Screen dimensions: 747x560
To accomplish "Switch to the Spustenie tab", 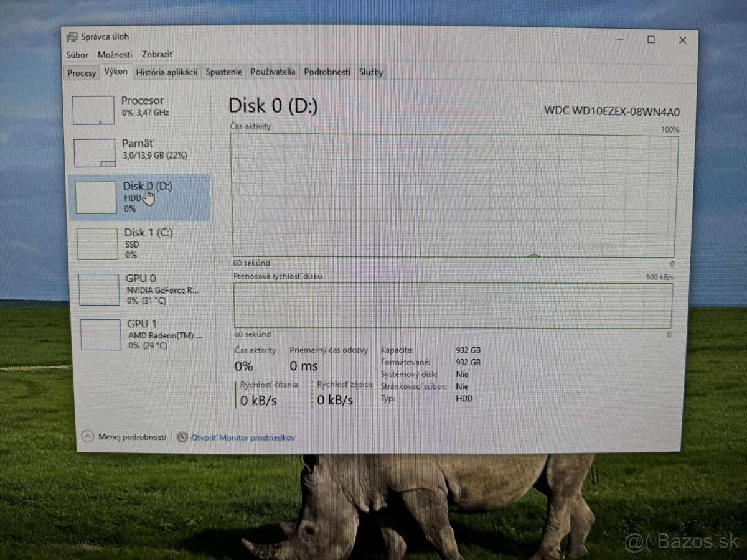I will 223,72.
